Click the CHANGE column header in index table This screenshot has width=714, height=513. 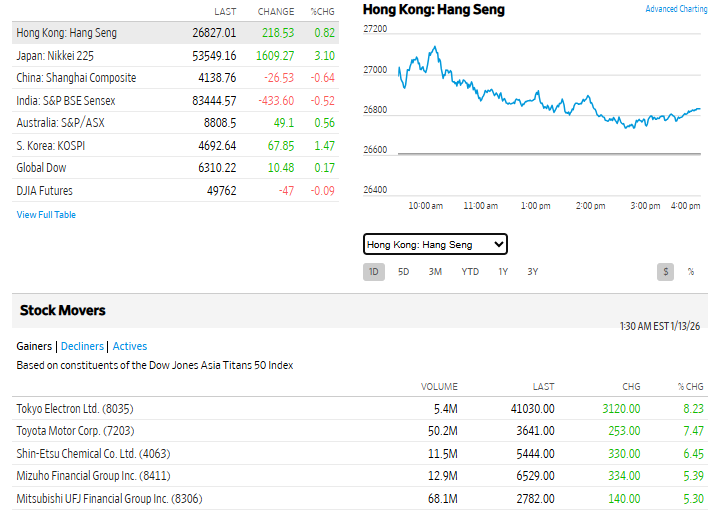(x=276, y=12)
